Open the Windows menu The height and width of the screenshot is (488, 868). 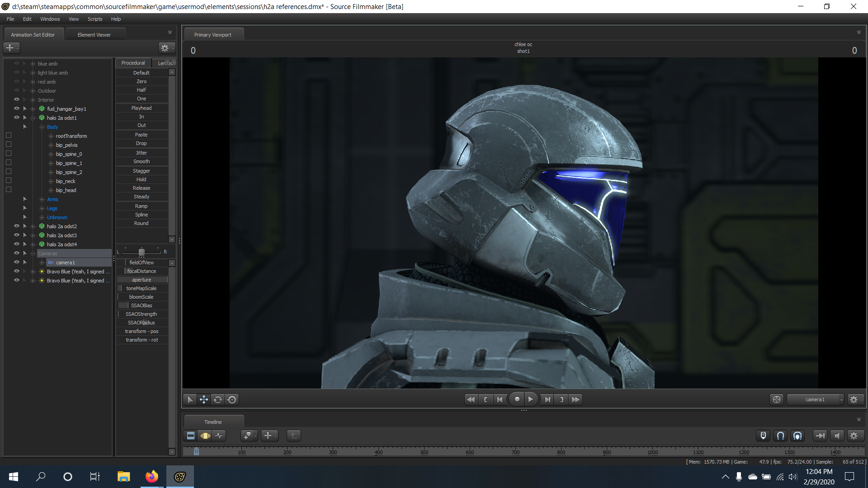(50, 19)
